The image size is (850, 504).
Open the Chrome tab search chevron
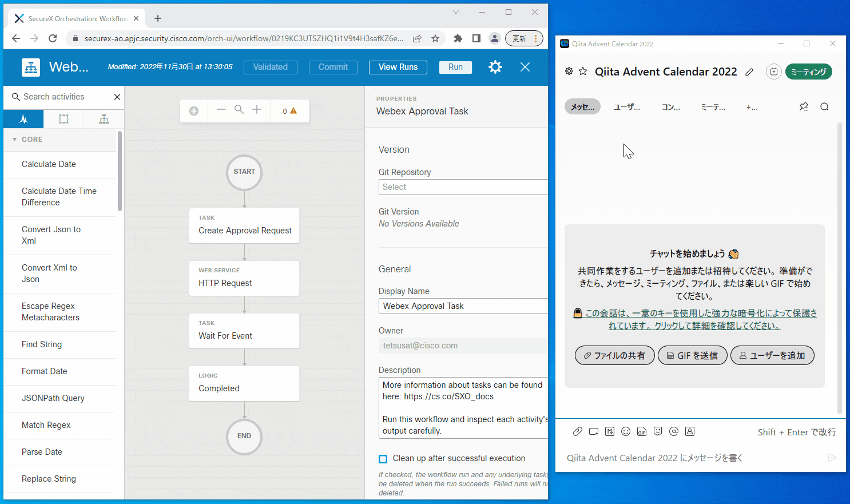456,12
